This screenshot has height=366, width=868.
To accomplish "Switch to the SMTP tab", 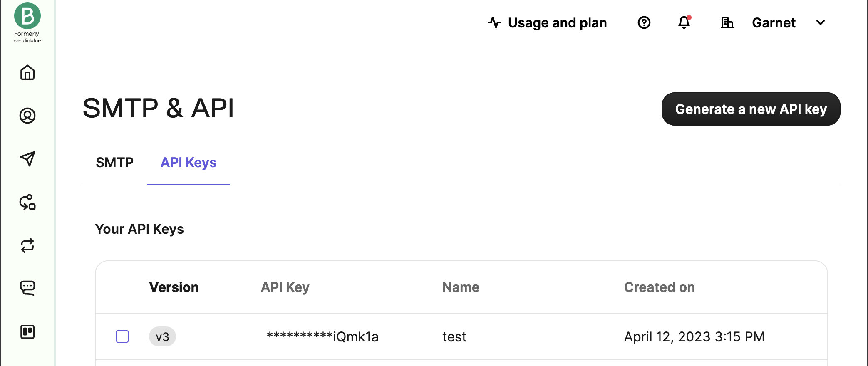I will pos(114,163).
